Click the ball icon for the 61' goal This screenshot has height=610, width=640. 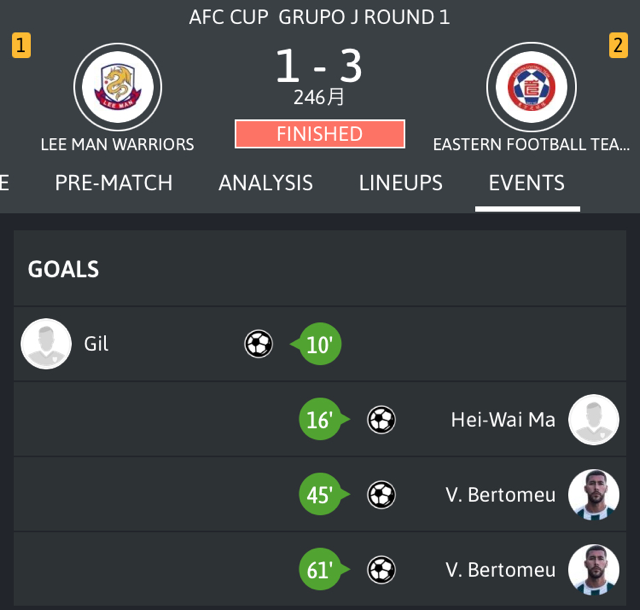[x=381, y=570]
